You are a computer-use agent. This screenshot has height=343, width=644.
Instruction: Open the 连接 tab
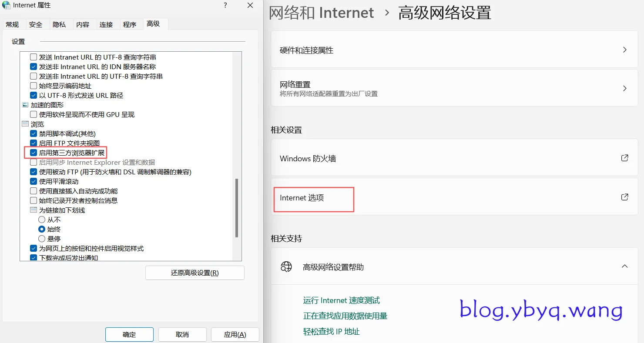tap(106, 25)
